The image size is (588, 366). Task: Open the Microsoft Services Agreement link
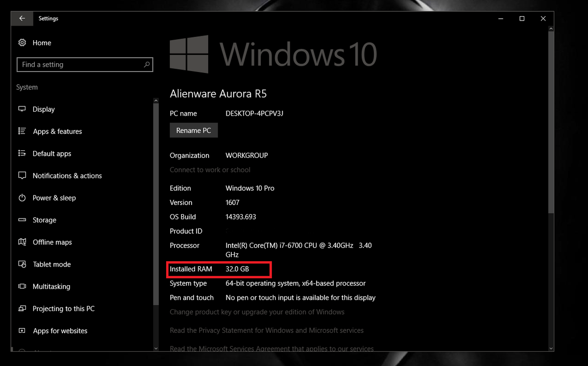coord(272,348)
